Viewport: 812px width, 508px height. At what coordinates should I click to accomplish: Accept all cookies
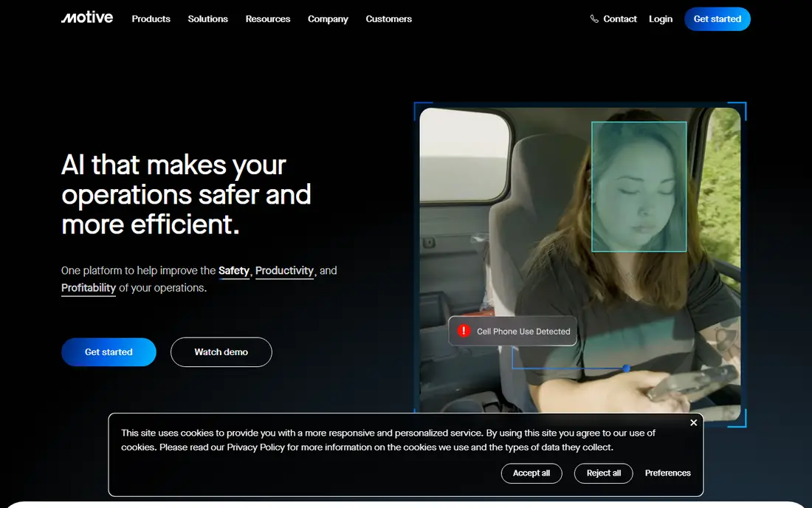pyautogui.click(x=531, y=473)
